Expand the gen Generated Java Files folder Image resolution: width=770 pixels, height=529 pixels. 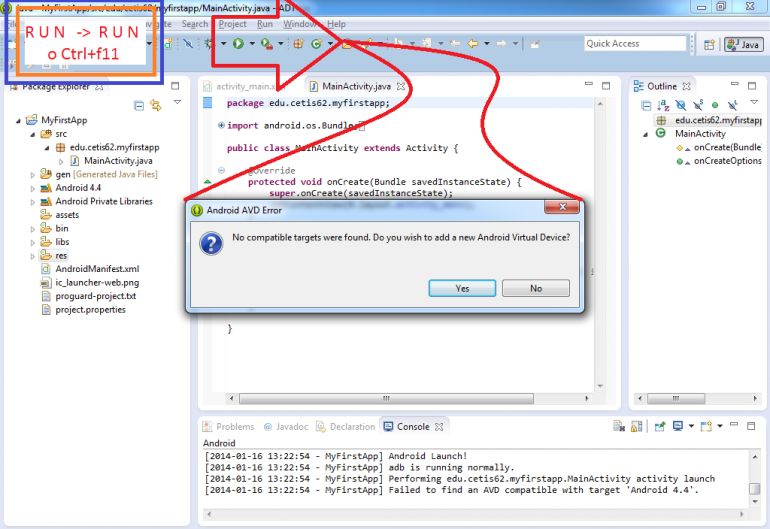click(x=32, y=174)
